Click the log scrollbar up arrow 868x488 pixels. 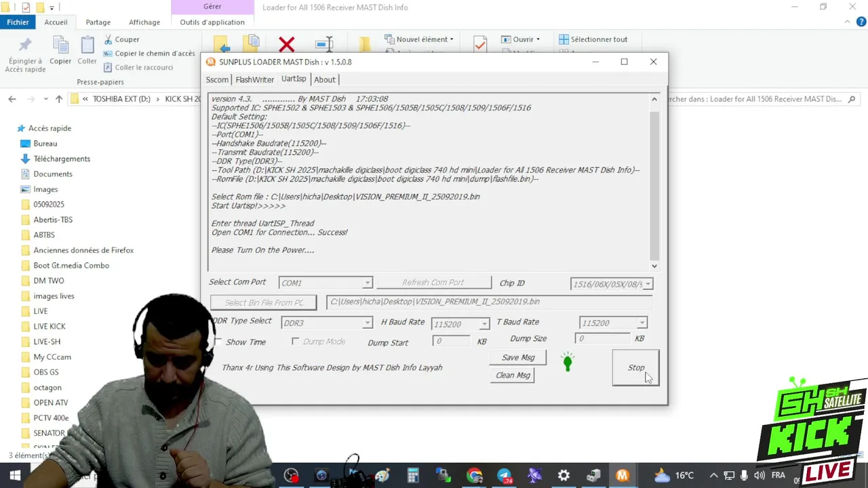tap(654, 100)
